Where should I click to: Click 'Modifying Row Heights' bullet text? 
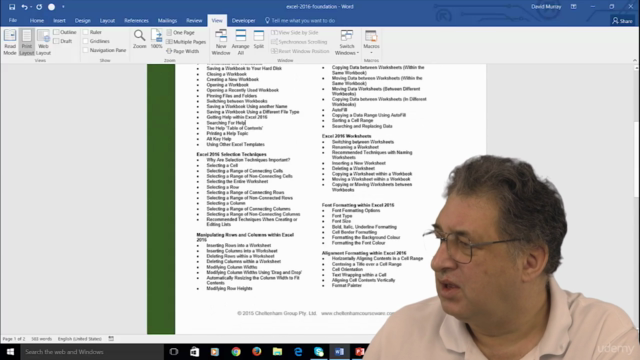pos(229,289)
